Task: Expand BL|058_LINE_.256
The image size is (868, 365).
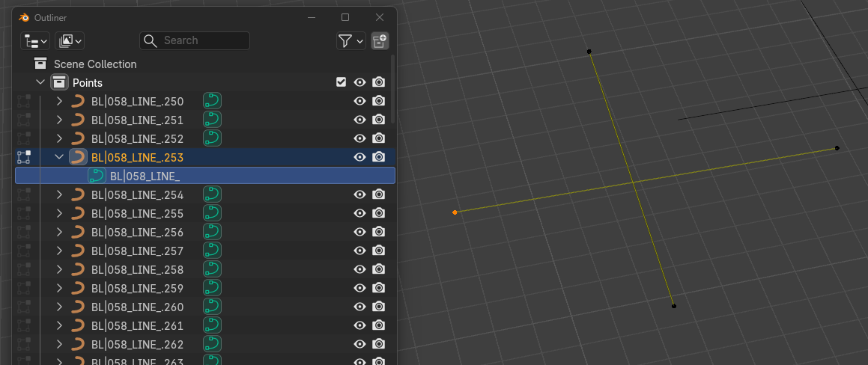Action: point(59,232)
